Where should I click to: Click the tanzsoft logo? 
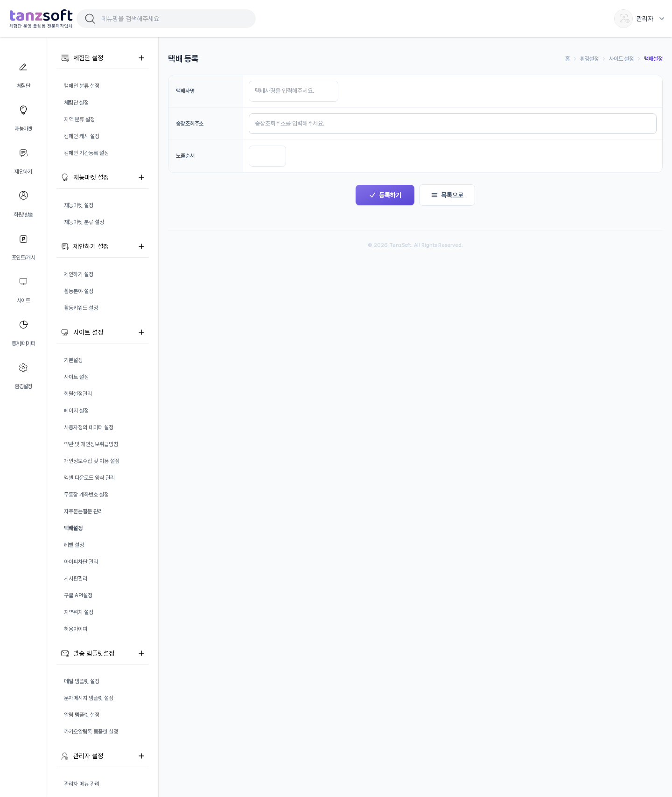coord(41,19)
